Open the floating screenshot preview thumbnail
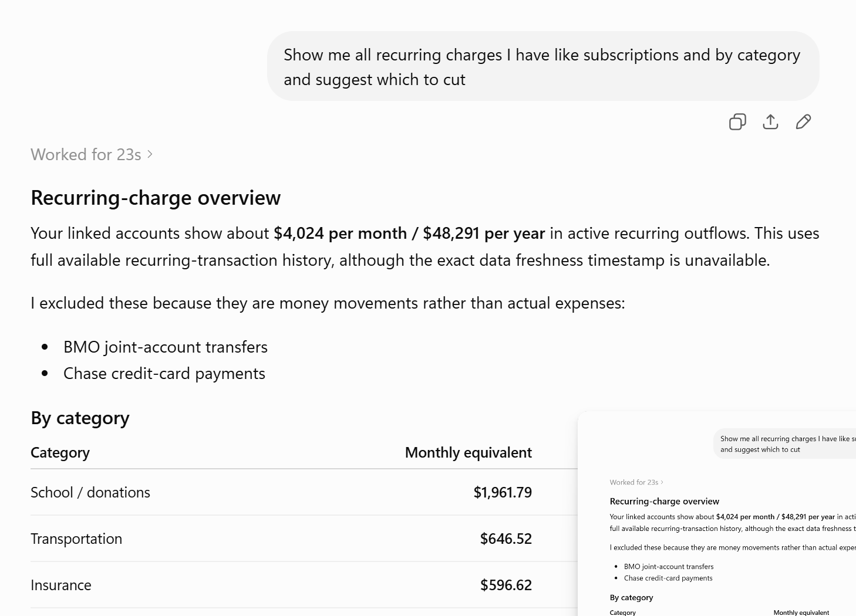Image resolution: width=856 pixels, height=616 pixels. pyautogui.click(x=717, y=514)
